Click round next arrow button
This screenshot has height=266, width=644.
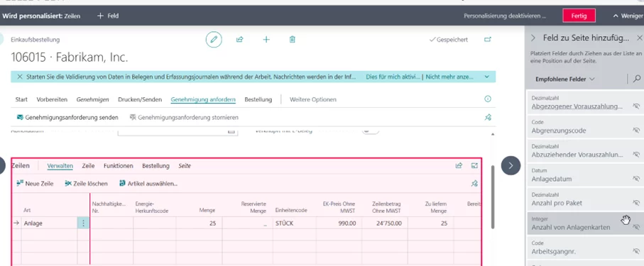click(511, 165)
